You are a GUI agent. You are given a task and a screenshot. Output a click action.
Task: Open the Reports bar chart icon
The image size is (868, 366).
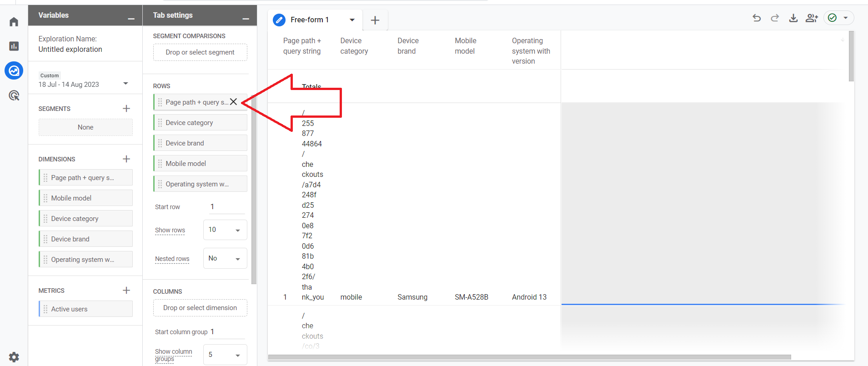click(x=14, y=46)
